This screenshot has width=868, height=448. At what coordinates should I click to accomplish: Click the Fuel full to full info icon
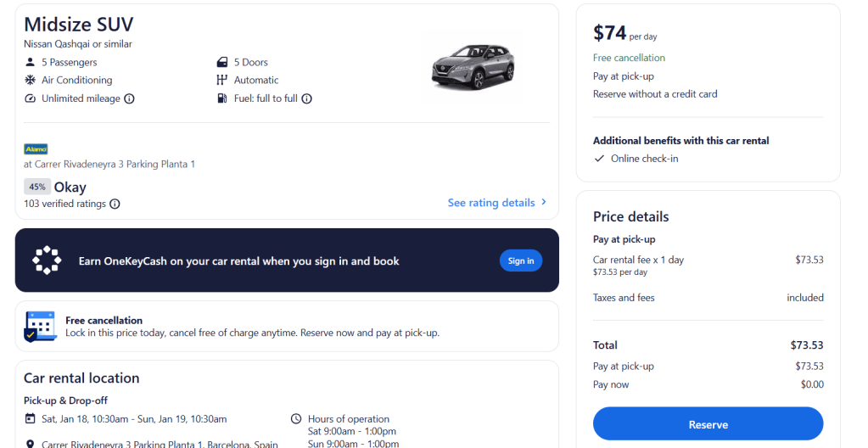pyautogui.click(x=307, y=98)
